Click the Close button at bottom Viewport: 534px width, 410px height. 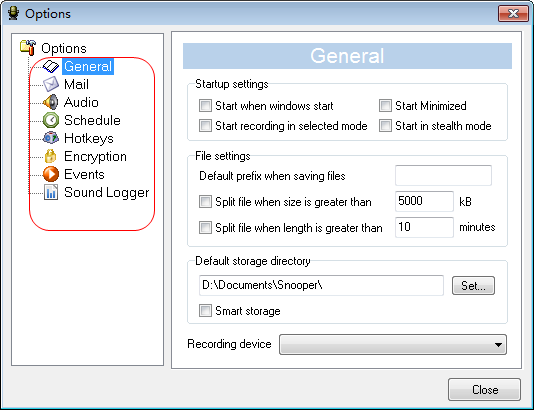pyautogui.click(x=484, y=389)
